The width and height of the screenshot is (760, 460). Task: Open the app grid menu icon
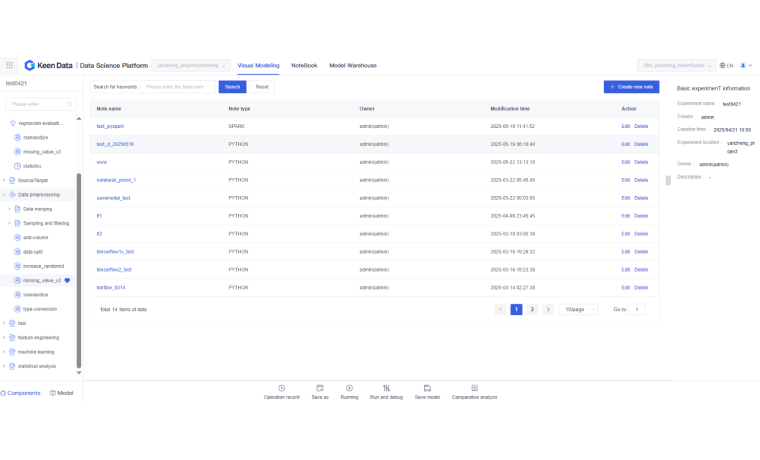(10, 65)
